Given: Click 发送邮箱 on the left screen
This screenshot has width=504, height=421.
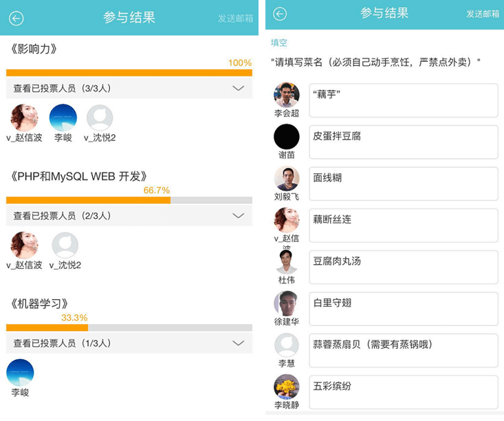Looking at the screenshot, I should pos(235,19).
